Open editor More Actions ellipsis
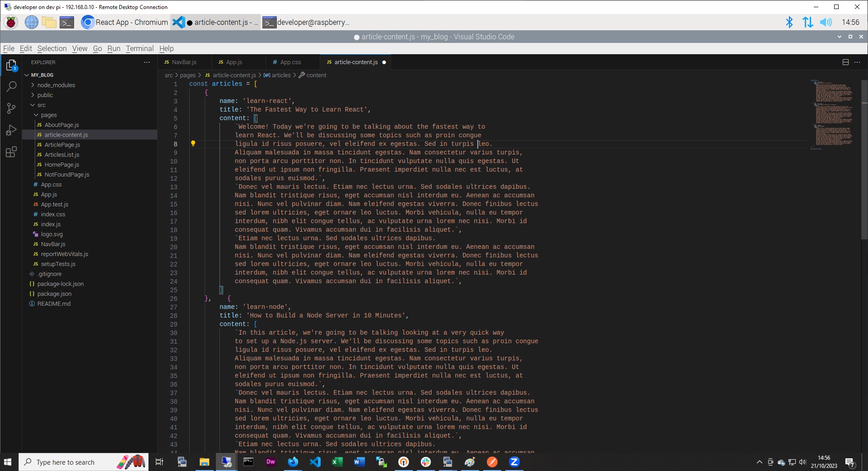868x471 pixels. point(857,62)
